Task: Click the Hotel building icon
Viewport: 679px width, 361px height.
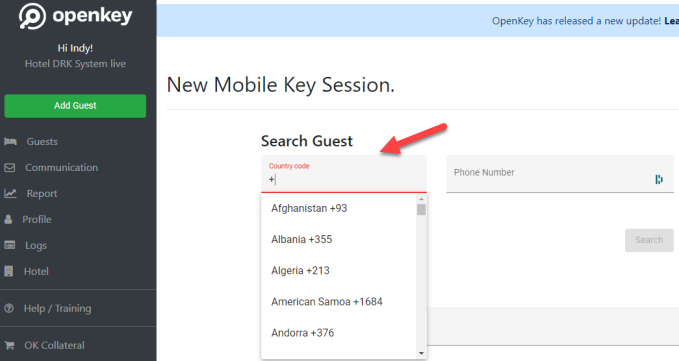Action: pos(9,271)
